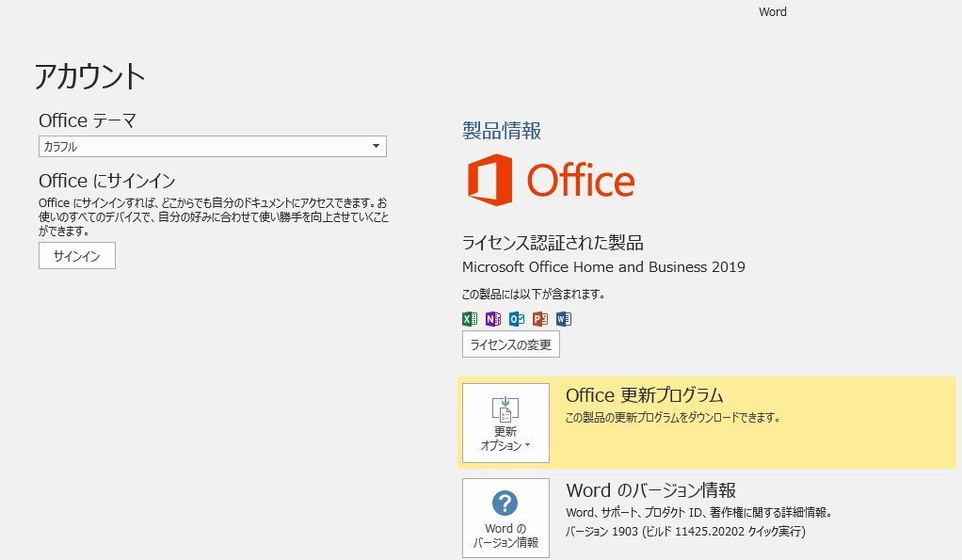This screenshot has width=962, height=560.
Task: Click the Office にサインイン heading
Action: (106, 181)
